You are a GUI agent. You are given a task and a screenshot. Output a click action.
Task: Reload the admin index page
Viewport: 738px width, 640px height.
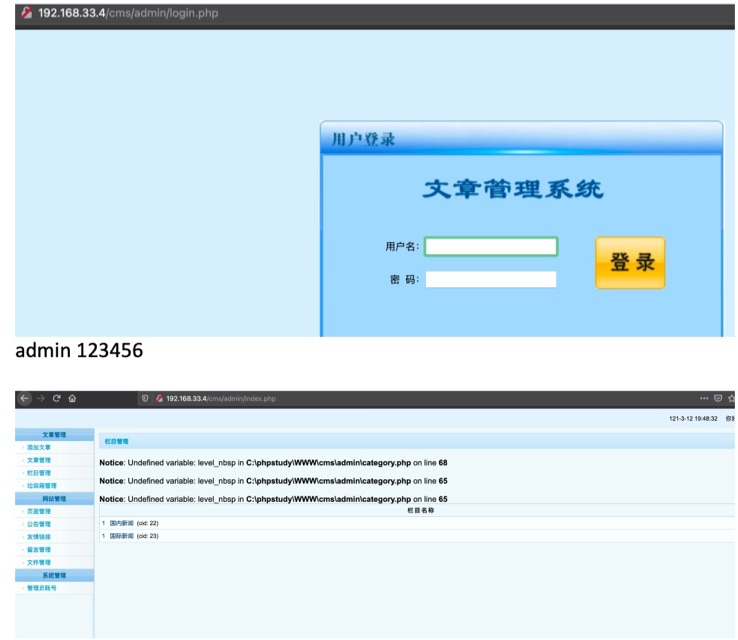point(57,398)
